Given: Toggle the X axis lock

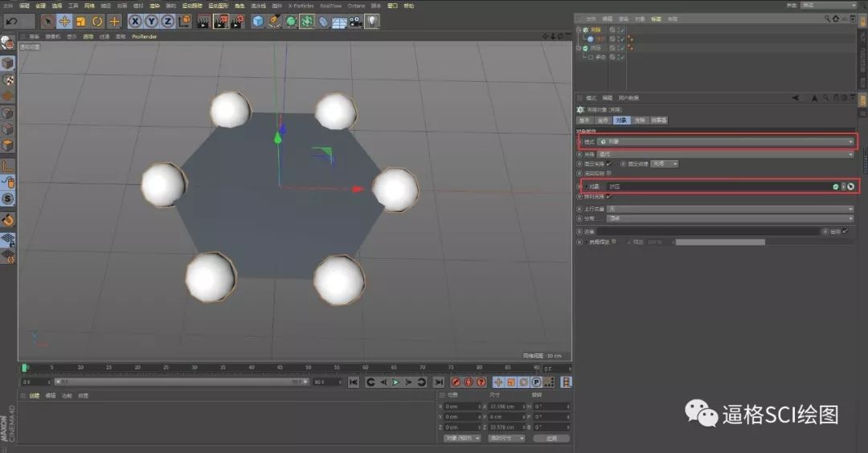Looking at the screenshot, I should coord(135,22).
